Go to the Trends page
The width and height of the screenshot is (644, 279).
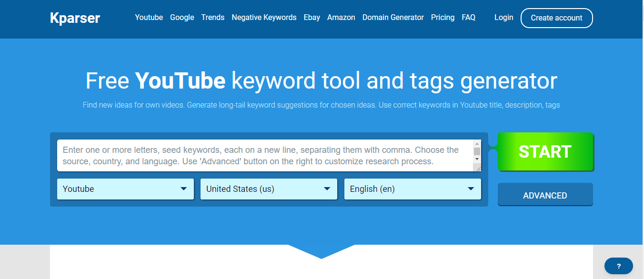[x=212, y=18]
